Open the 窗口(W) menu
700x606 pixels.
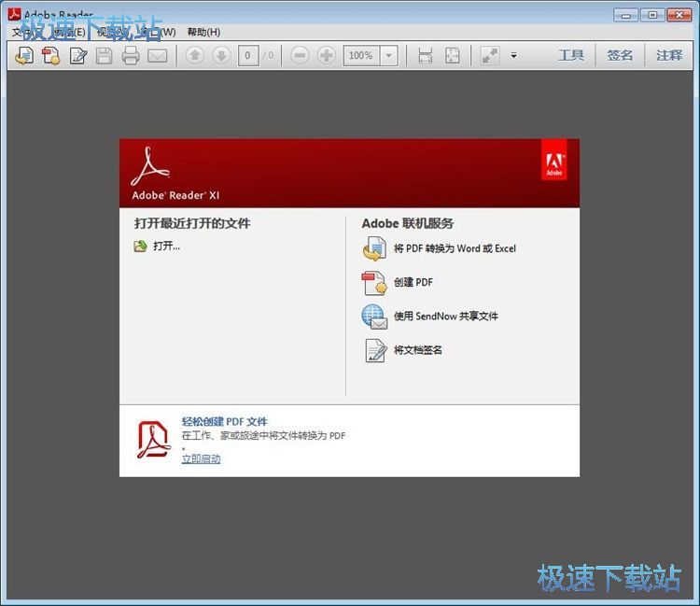tap(158, 32)
